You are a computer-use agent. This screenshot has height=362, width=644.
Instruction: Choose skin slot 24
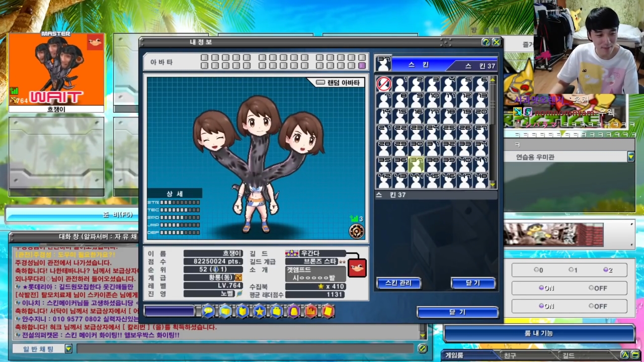point(432,132)
